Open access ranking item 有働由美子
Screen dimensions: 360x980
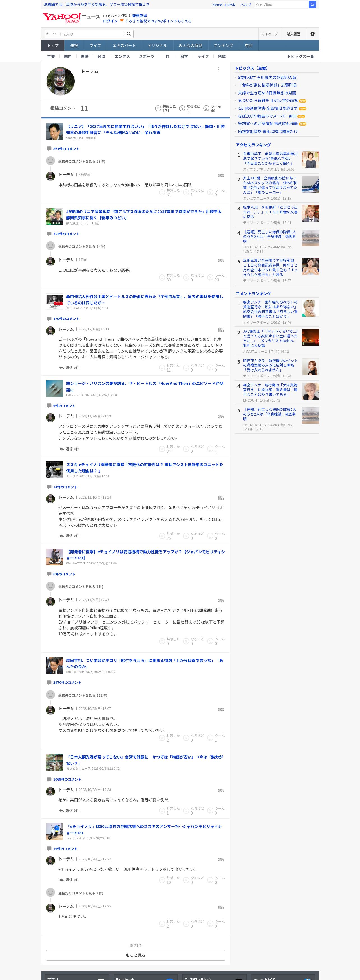click(x=271, y=158)
